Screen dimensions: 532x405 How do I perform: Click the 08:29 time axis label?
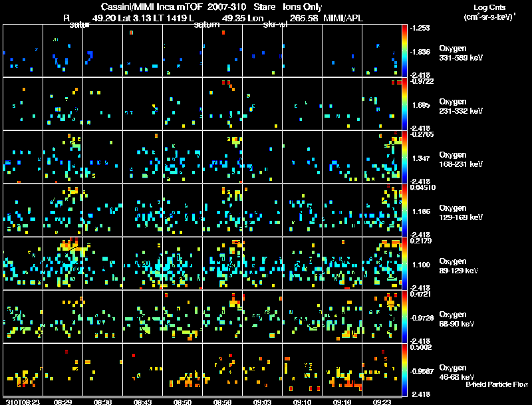pyautogui.click(x=63, y=402)
